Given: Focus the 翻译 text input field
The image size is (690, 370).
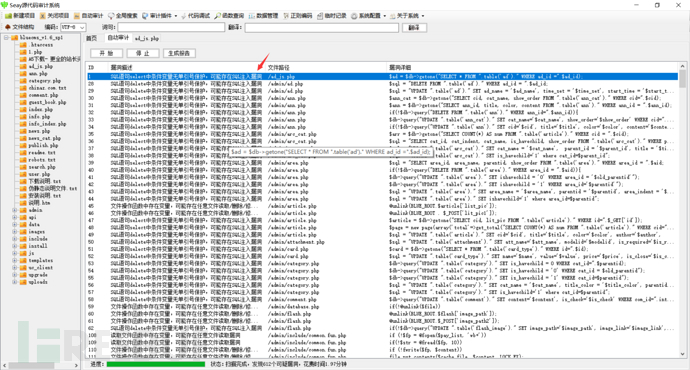Looking at the screenshot, I should click(322, 28).
